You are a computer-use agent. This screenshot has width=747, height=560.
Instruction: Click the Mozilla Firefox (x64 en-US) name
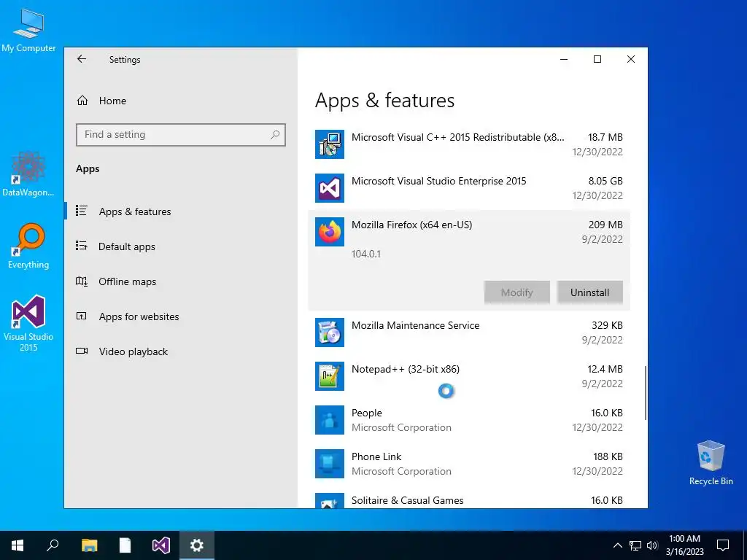point(411,225)
